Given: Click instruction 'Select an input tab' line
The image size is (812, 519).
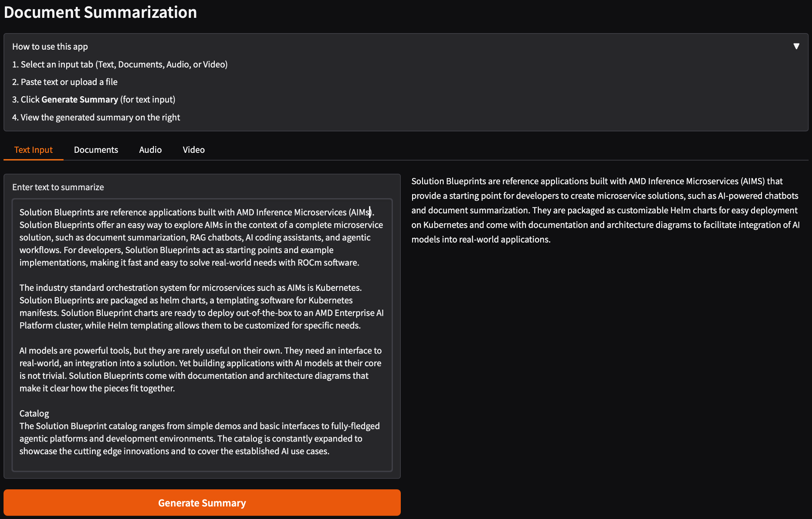Looking at the screenshot, I should coord(120,64).
